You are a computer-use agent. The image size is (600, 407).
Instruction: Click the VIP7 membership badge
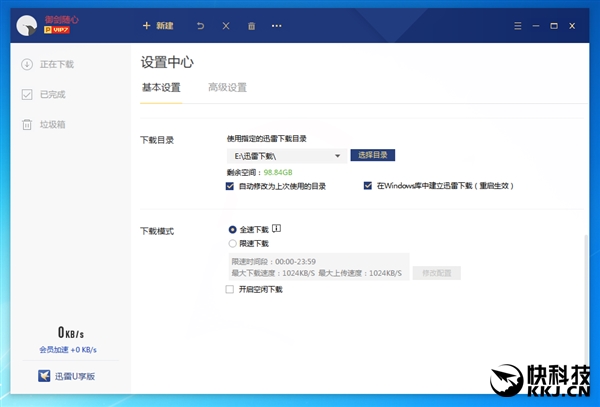click(x=57, y=30)
